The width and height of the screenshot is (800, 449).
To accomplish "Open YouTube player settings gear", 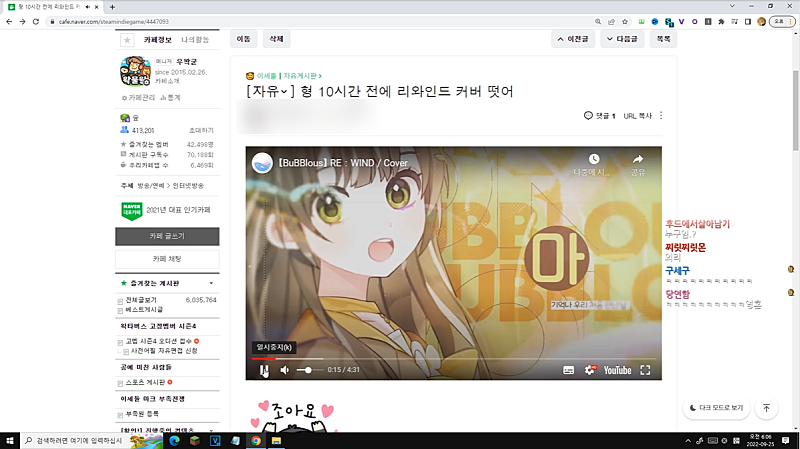I will pos(590,370).
